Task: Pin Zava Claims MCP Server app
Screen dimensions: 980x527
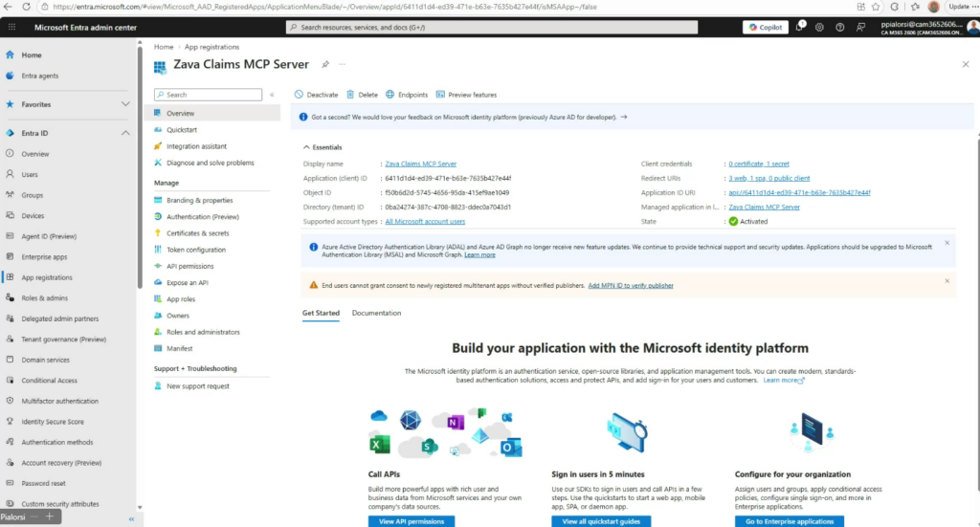Action: click(x=325, y=64)
